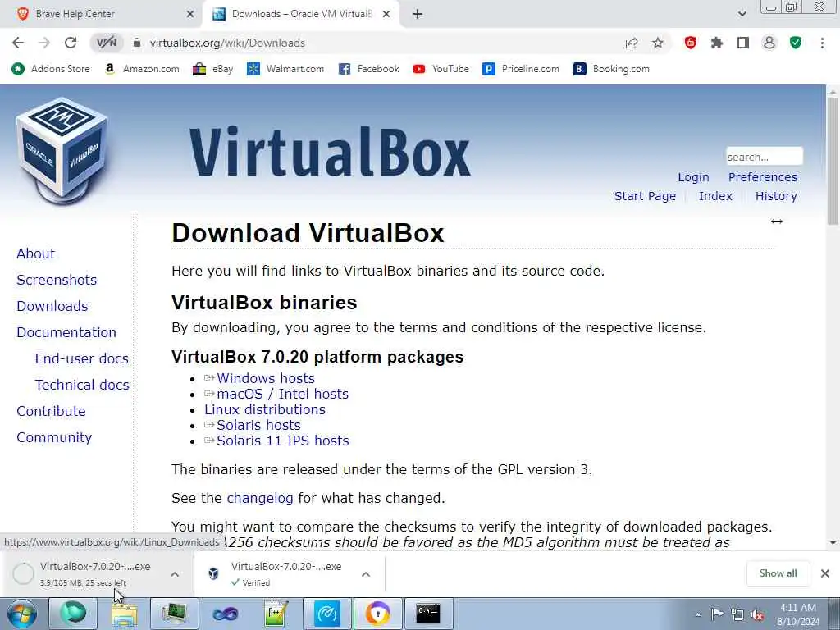840x630 pixels.
Task: Click Show all downloads button
Action: click(778, 573)
